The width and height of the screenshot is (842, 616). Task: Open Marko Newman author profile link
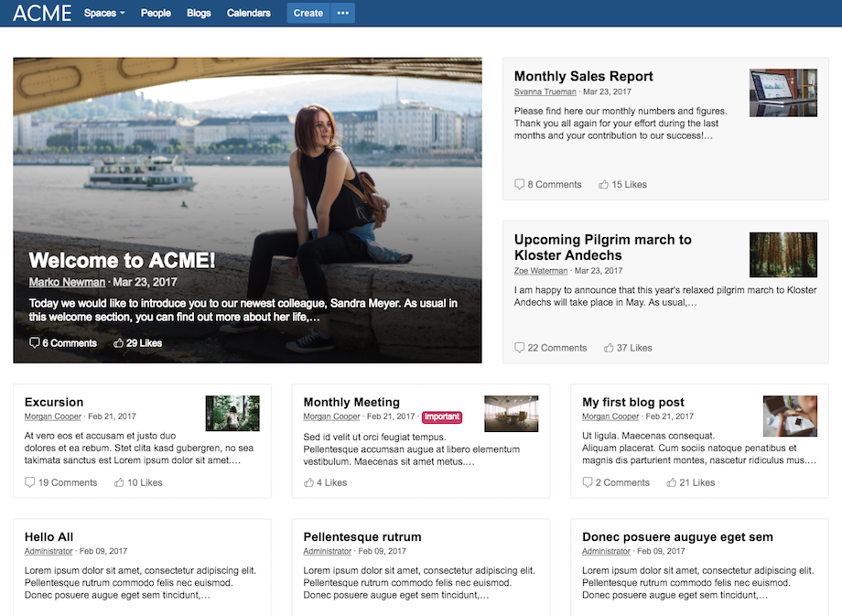[67, 282]
